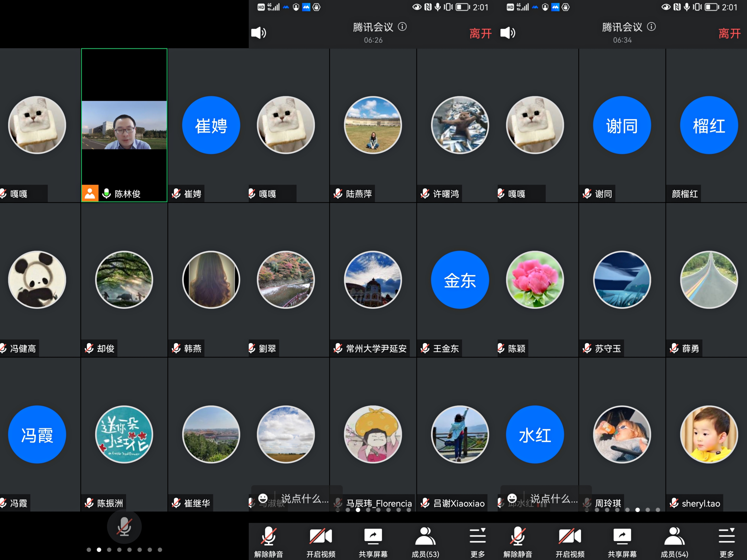Tap the muted mic icon beside 却俊's name
This screenshot has width=747, height=560.
coord(89,348)
